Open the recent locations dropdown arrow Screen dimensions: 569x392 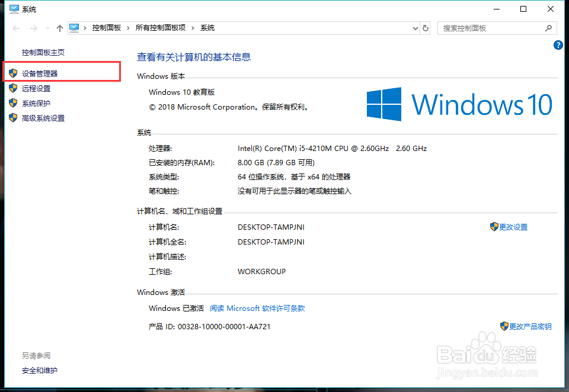click(x=47, y=28)
